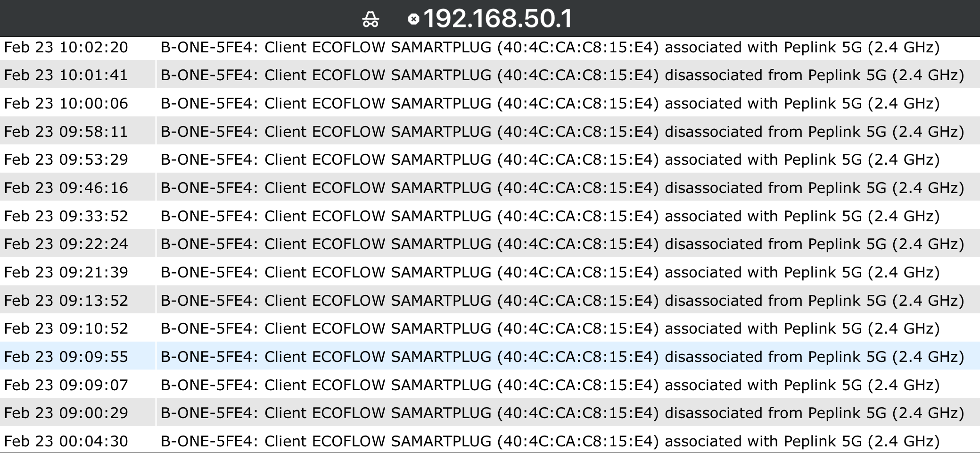Image resolution: width=980 pixels, height=453 pixels.
Task: Click the not-secure icon beside address
Action: [x=413, y=19]
